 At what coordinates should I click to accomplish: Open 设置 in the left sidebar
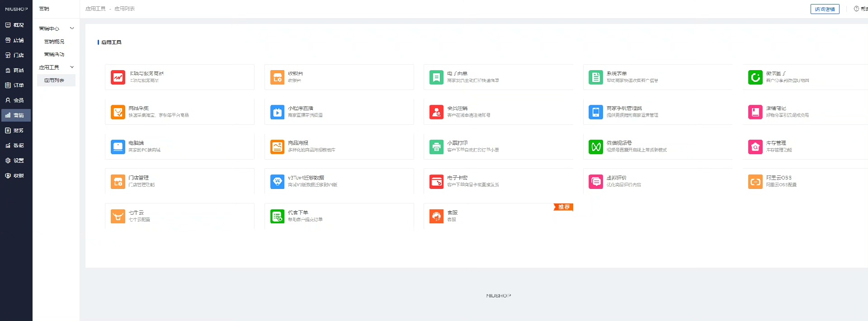tap(15, 160)
